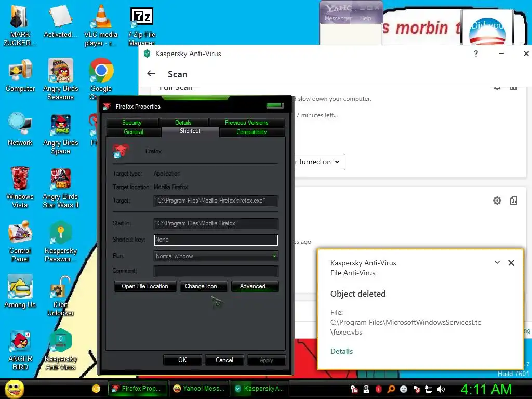Click the Change Icon... button
532x399 pixels.
(x=203, y=286)
